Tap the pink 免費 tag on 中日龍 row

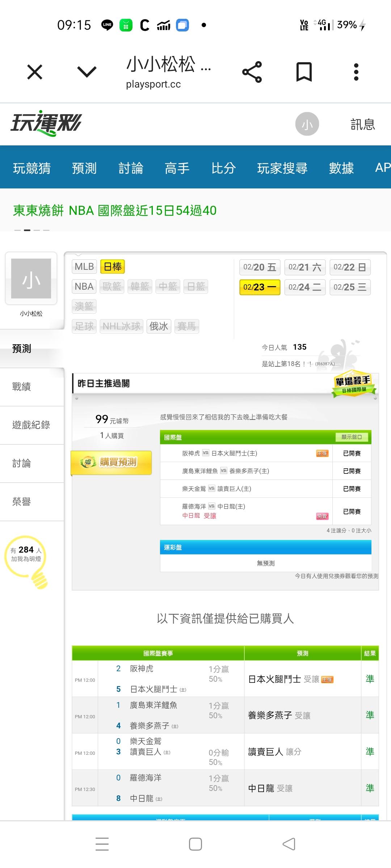pos(322,516)
